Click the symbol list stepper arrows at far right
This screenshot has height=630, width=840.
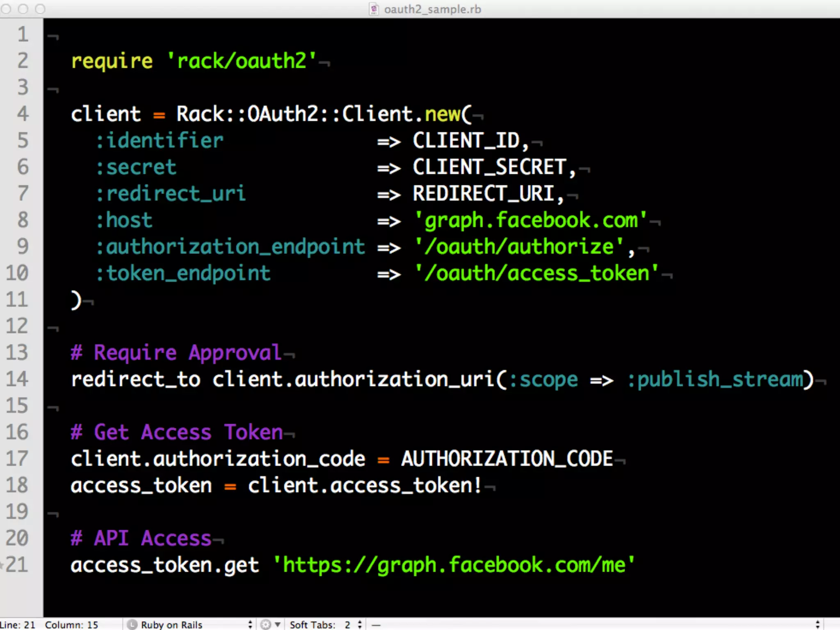coord(817,624)
